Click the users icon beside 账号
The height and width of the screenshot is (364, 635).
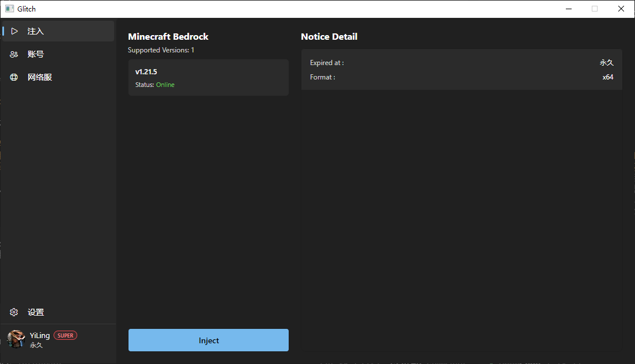pyautogui.click(x=14, y=54)
